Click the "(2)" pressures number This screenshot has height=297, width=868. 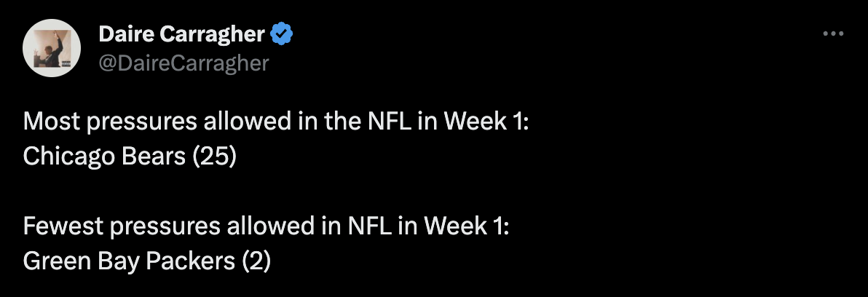(x=256, y=261)
